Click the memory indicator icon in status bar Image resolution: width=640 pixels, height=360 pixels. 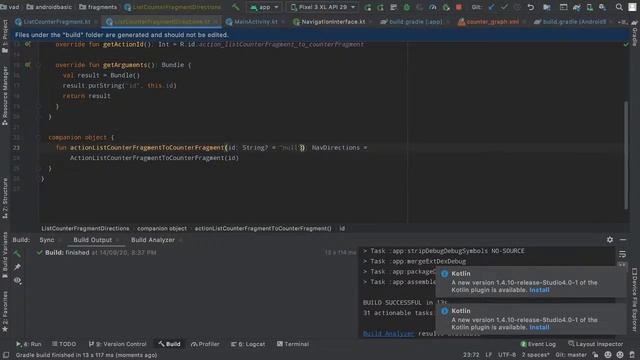click(632, 355)
